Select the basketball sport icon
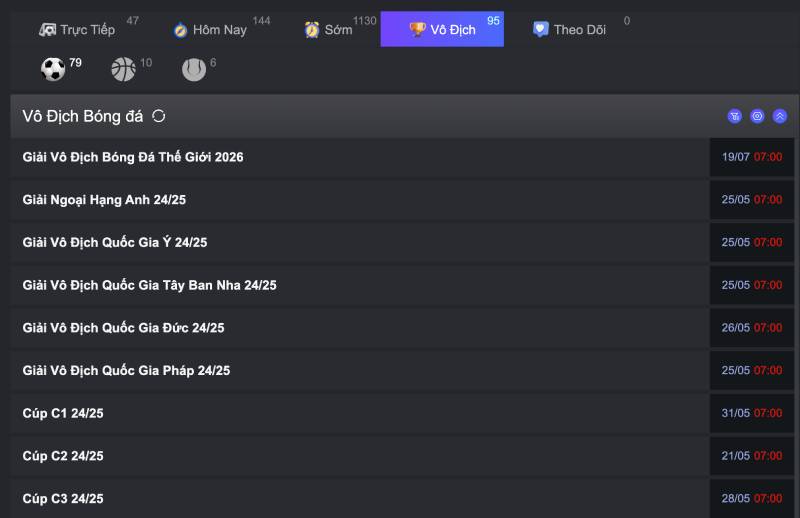The image size is (800, 518). coord(123,69)
